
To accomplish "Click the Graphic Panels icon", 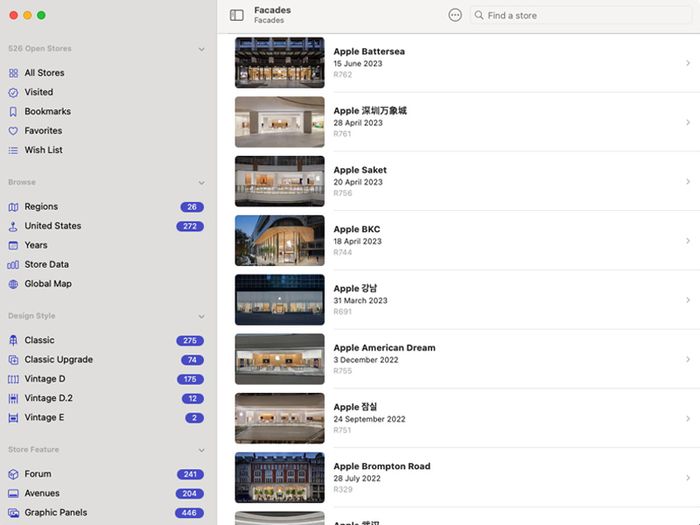I will (13, 513).
